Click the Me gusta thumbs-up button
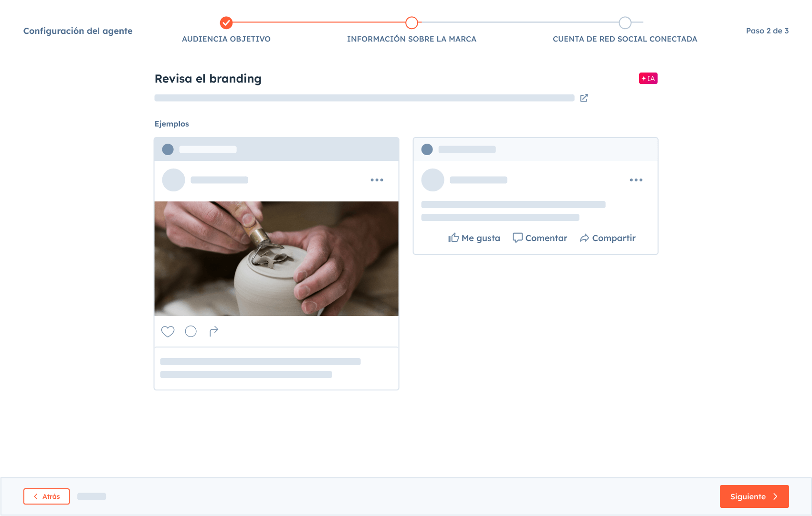This screenshot has width=812, height=516. click(x=474, y=238)
